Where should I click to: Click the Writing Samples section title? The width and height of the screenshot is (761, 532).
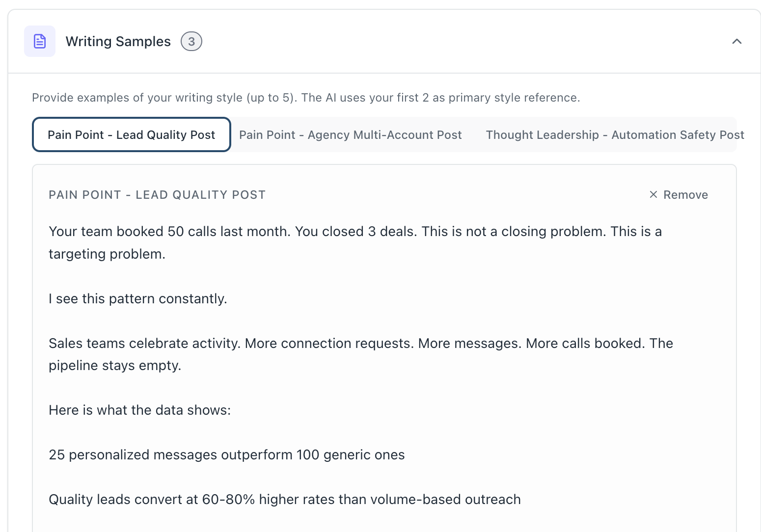118,42
